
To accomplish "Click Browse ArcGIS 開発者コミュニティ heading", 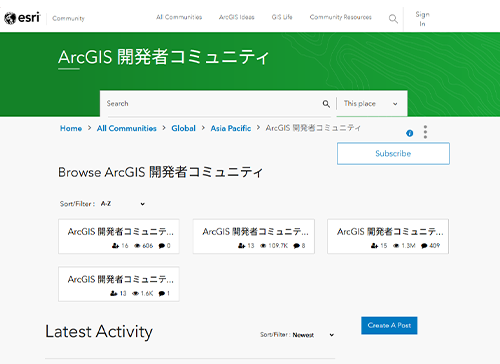I will (161, 172).
